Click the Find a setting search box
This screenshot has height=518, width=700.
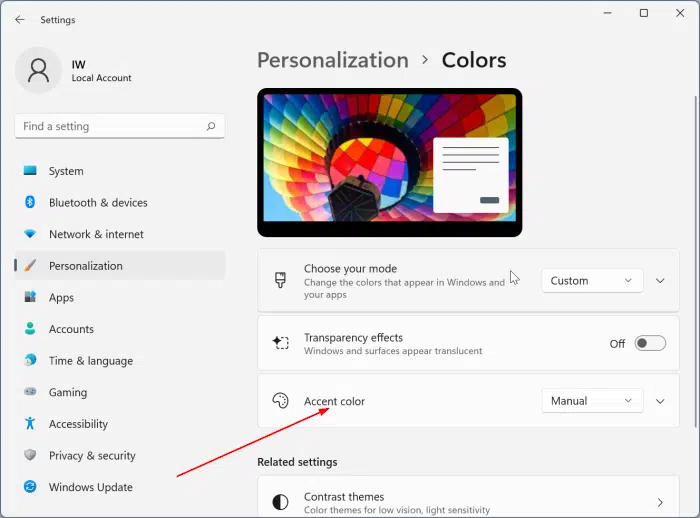pos(120,126)
